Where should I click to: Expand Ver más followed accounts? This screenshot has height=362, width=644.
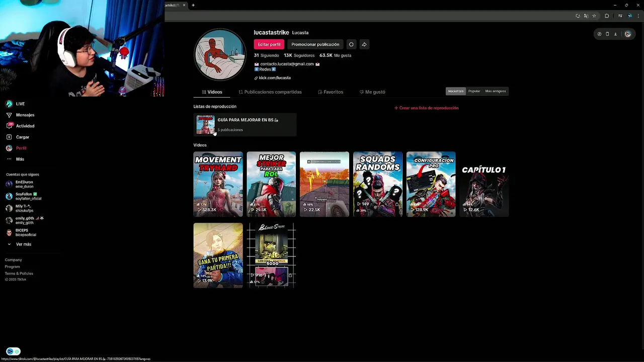point(20,244)
